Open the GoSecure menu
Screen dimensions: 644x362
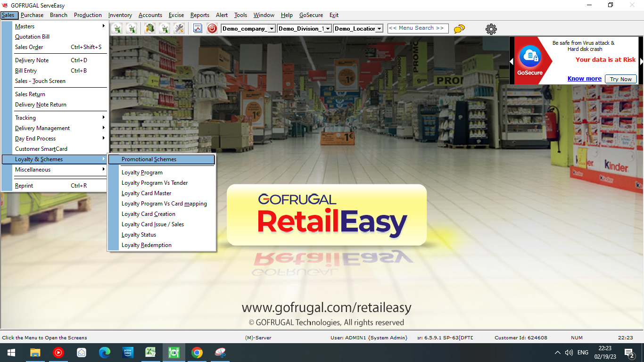(x=311, y=15)
